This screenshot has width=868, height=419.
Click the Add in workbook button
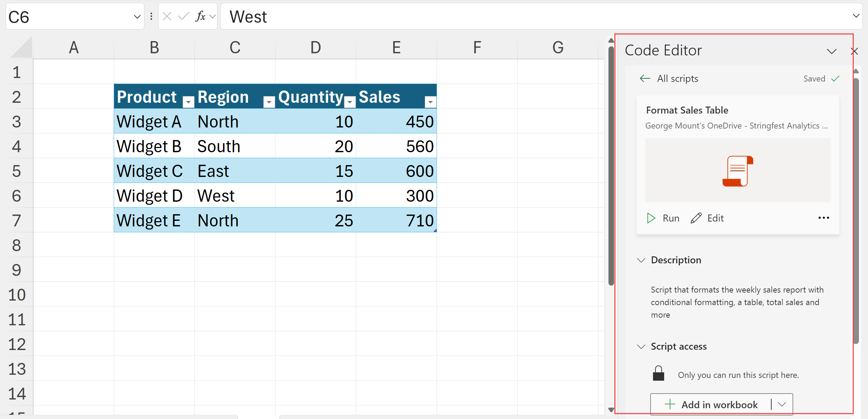pyautogui.click(x=711, y=404)
